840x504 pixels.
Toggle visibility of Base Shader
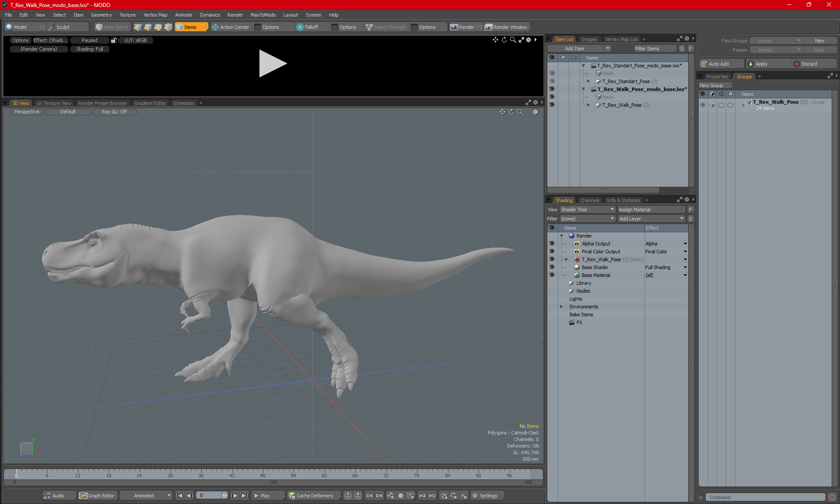click(x=552, y=267)
